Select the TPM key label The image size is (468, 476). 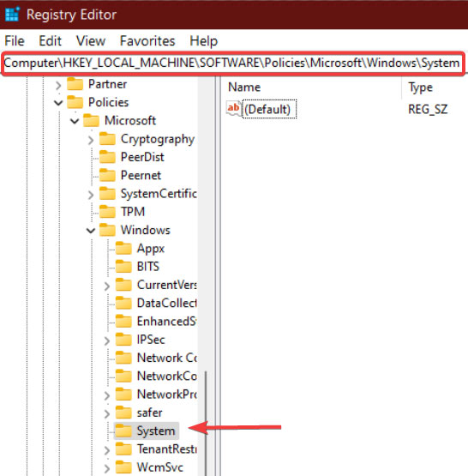[x=133, y=212]
